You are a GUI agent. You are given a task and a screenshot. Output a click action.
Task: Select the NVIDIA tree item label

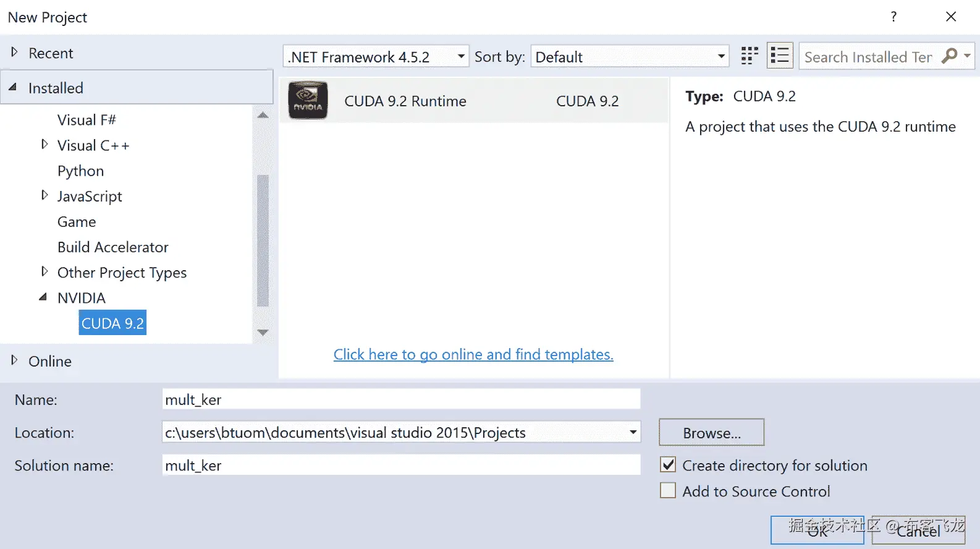point(82,297)
